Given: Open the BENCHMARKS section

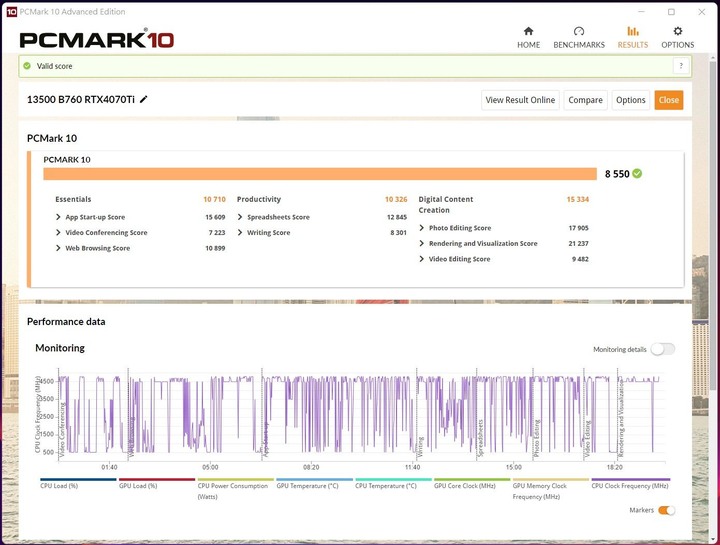Looking at the screenshot, I should (x=579, y=38).
